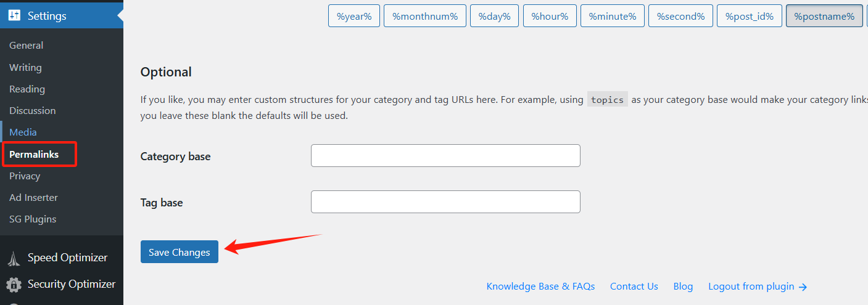Screen dimensions: 868x305
Task: Focus the Tag base input field
Action: click(x=445, y=202)
